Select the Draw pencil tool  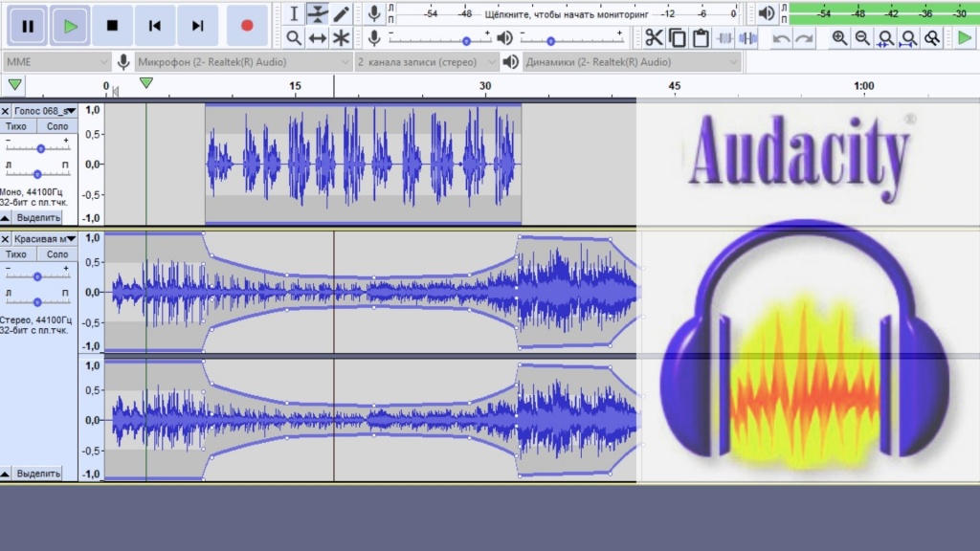click(x=342, y=13)
